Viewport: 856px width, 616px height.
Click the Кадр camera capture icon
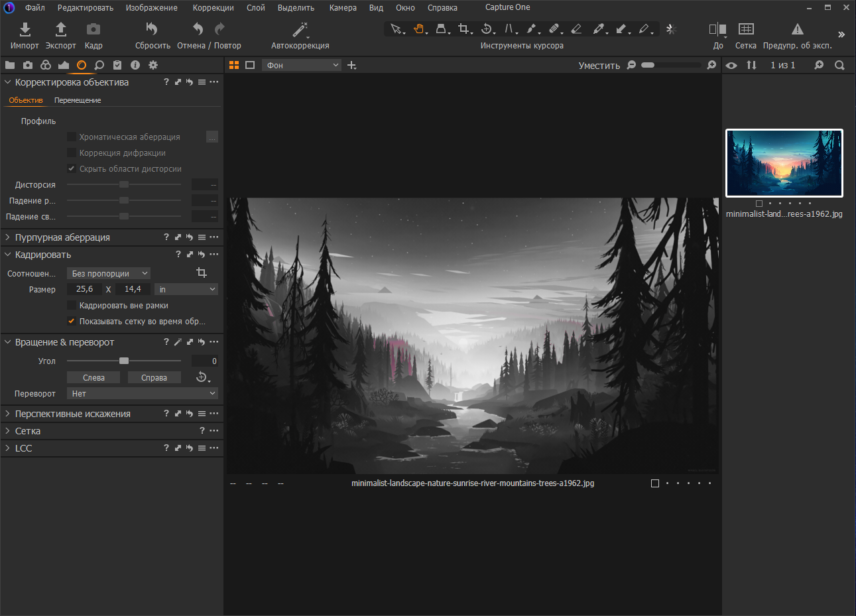click(93, 29)
